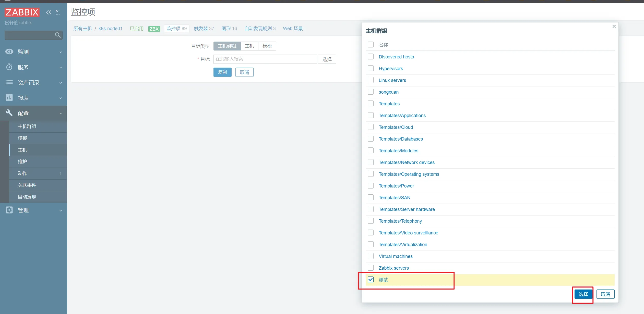Click the 目标 search input field
Viewport: 644px width, 314px height.
point(265,59)
